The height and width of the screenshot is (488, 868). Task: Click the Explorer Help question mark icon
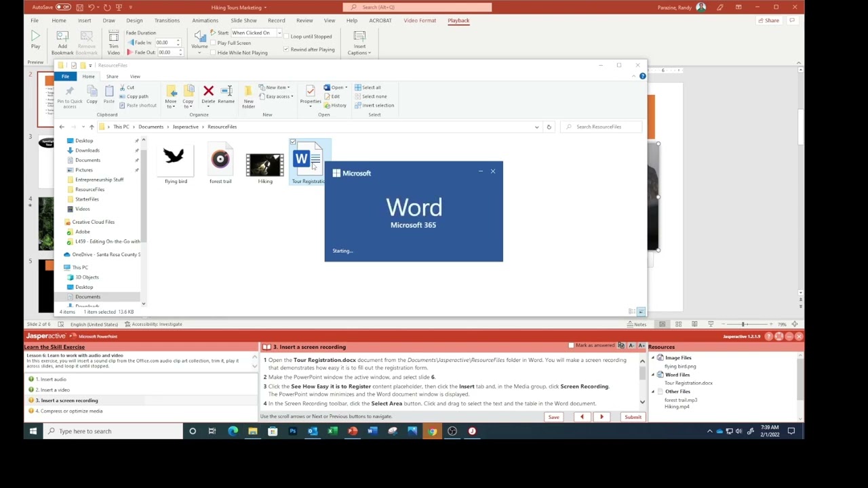pyautogui.click(x=642, y=76)
